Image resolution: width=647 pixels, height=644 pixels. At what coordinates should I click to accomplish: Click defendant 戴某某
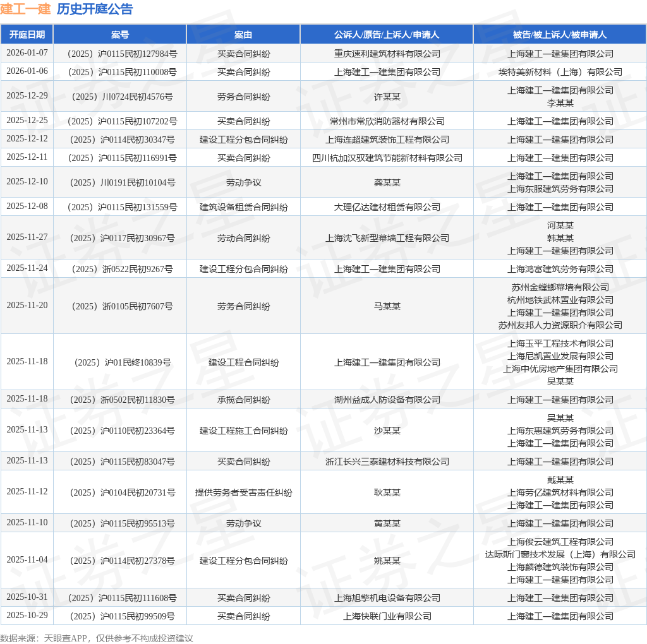[560, 480]
